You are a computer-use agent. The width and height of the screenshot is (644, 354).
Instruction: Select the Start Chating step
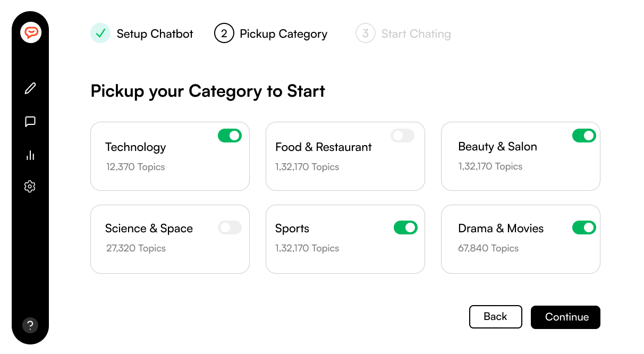click(416, 34)
